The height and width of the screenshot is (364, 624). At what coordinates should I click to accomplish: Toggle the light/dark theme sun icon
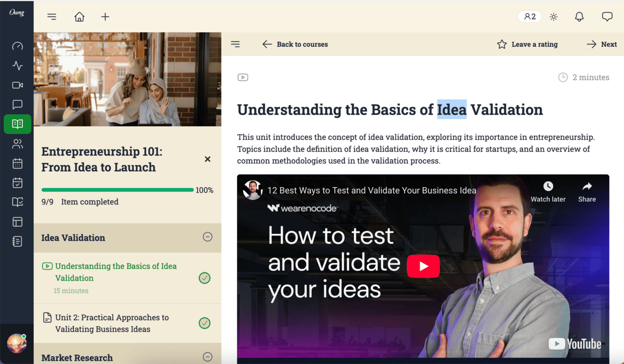pyautogui.click(x=554, y=17)
